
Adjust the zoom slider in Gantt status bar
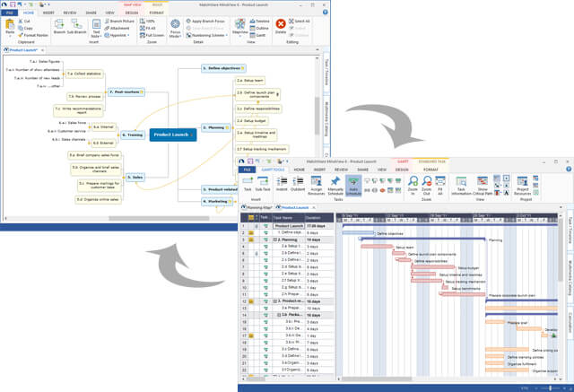(x=550, y=388)
